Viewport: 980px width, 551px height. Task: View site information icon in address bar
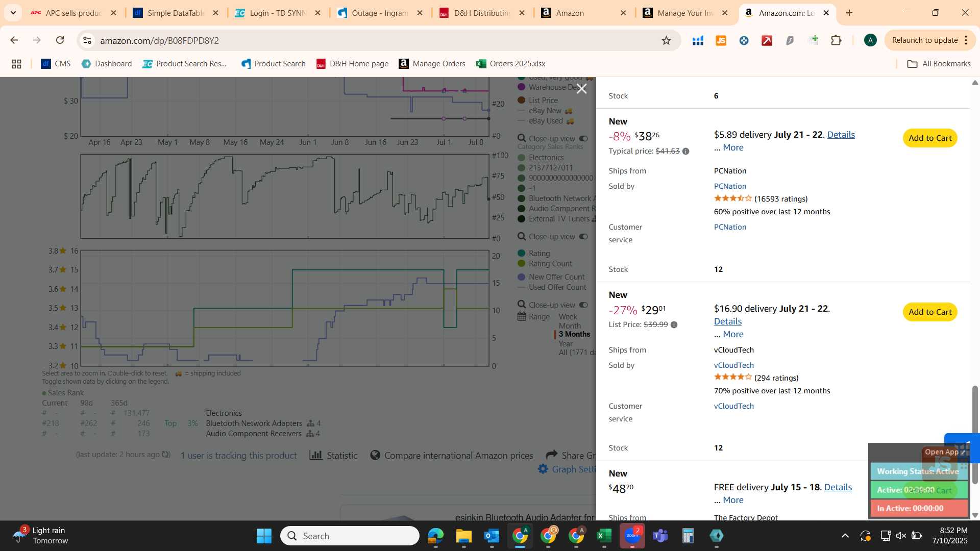pos(87,40)
